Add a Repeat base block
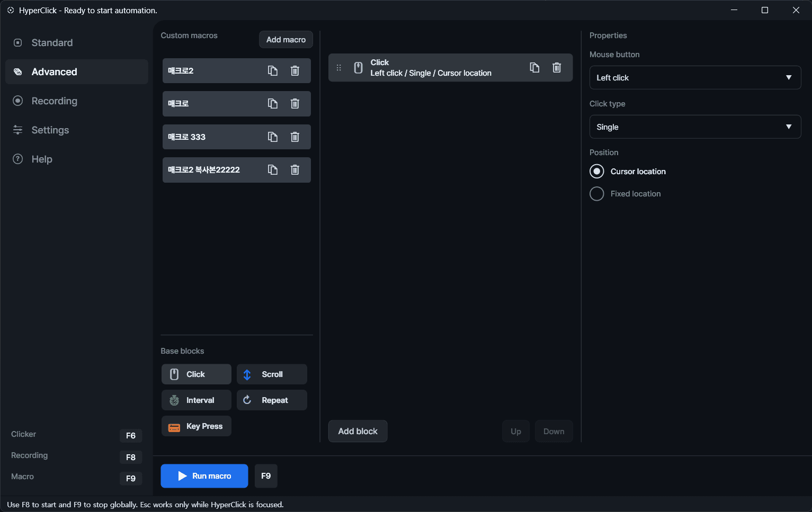This screenshot has width=812, height=512. coord(272,400)
